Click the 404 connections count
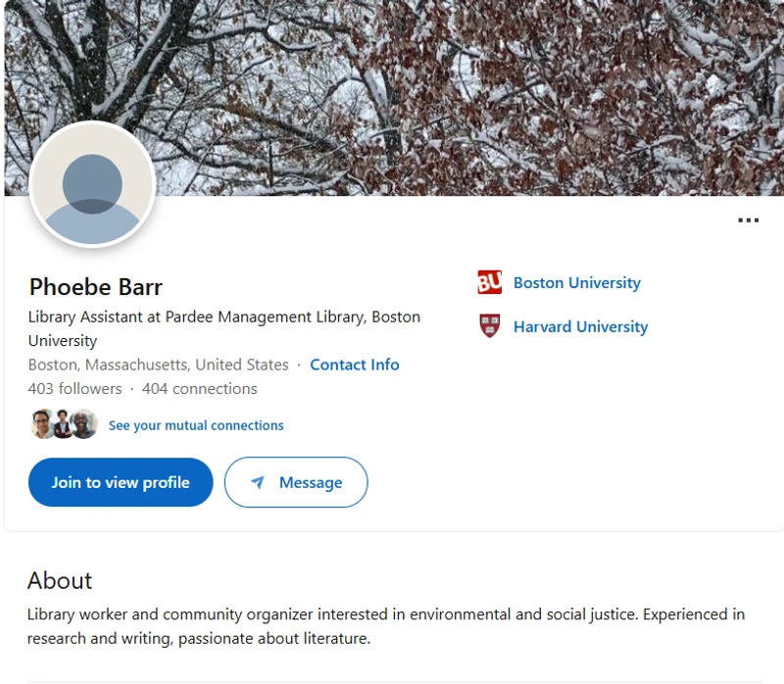The image size is (784, 684). [200, 388]
